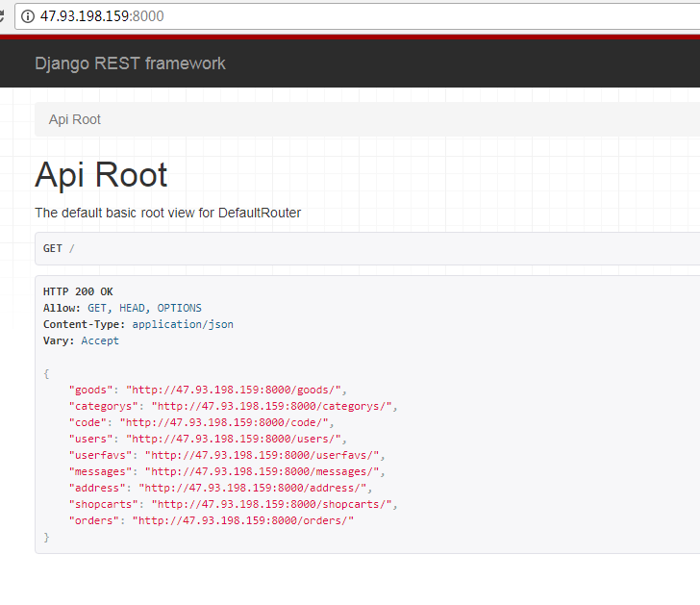Open the Django REST framework brand link

[x=130, y=63]
